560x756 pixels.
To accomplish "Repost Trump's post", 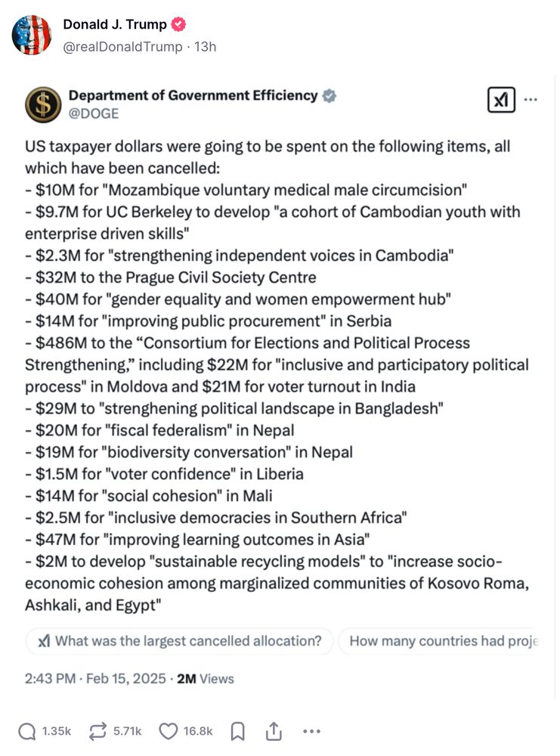I will tap(96, 730).
